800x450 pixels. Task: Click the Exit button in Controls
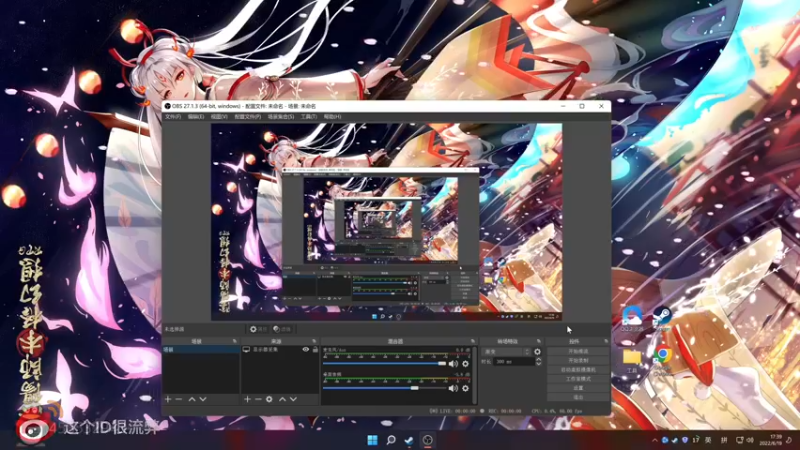[578, 397]
